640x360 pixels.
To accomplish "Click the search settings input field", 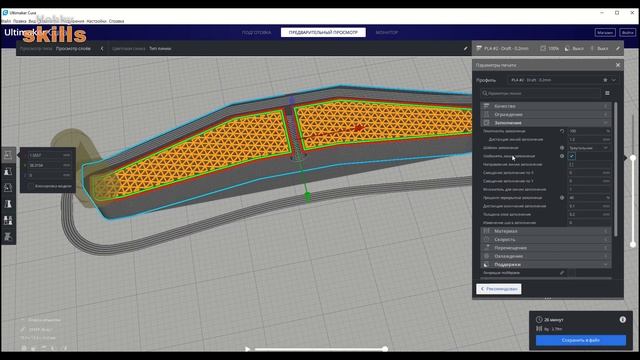I will click(540, 93).
